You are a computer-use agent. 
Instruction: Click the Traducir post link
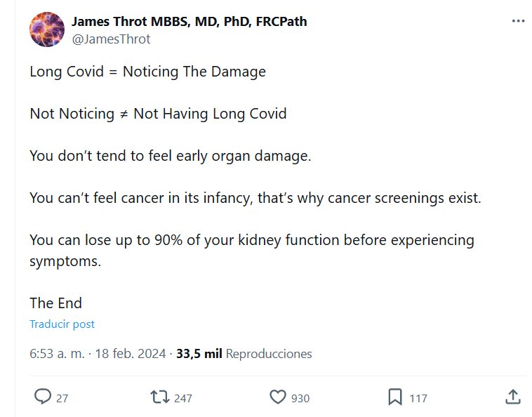62,324
